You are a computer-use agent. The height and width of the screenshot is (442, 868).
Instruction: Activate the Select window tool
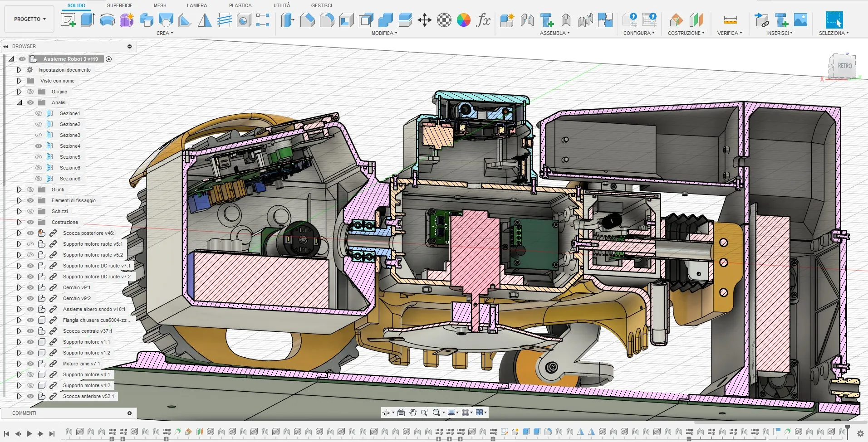click(x=834, y=20)
